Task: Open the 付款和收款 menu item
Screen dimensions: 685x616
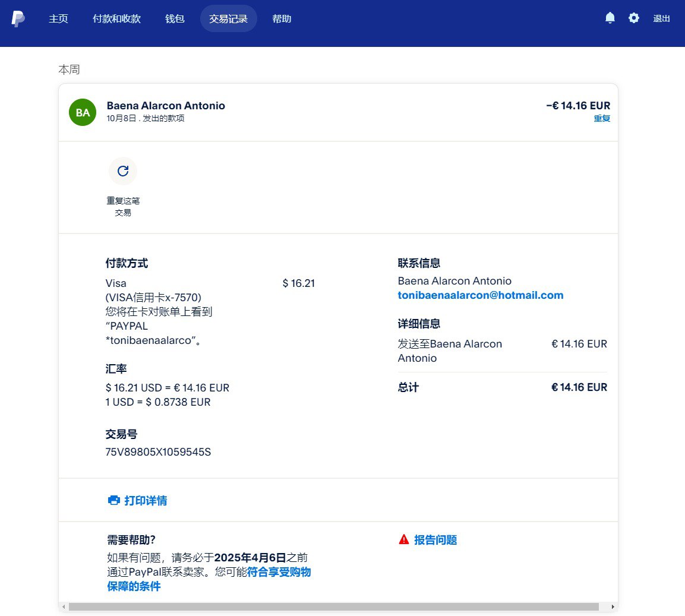Action: pos(116,19)
